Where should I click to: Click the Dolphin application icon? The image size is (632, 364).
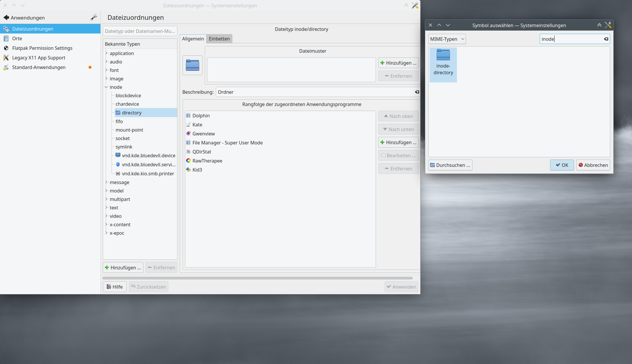pos(188,116)
